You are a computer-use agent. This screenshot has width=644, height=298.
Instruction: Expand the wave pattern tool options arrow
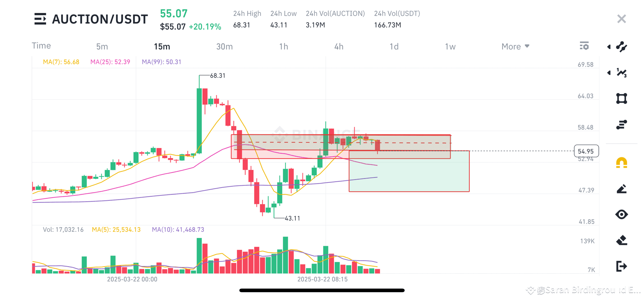click(609, 73)
